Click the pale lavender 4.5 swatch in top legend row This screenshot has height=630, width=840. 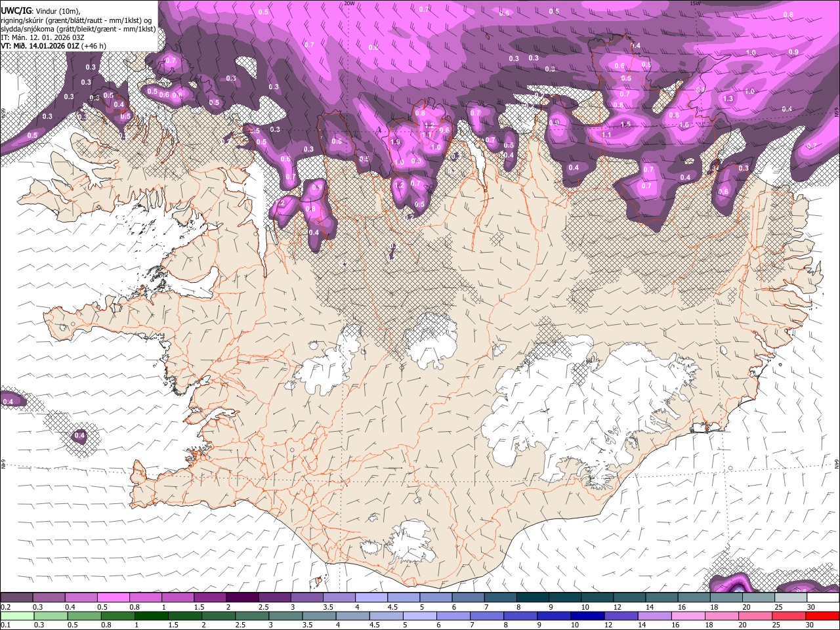[x=402, y=598]
